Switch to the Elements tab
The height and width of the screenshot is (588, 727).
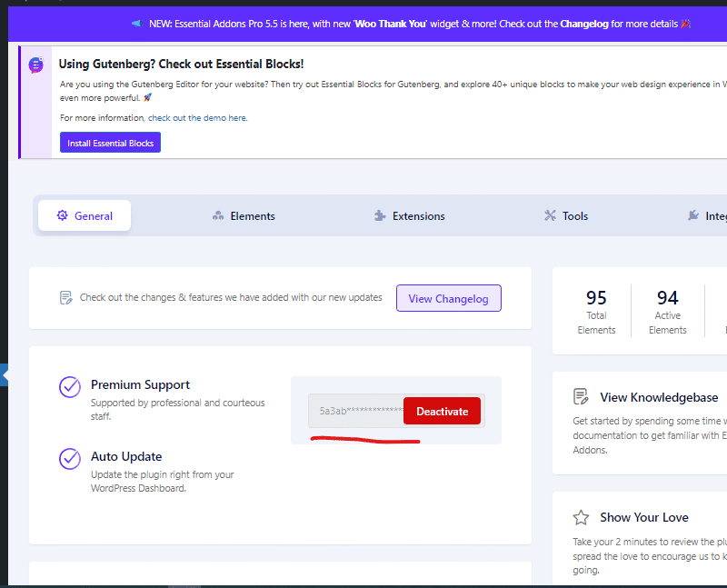click(x=244, y=216)
